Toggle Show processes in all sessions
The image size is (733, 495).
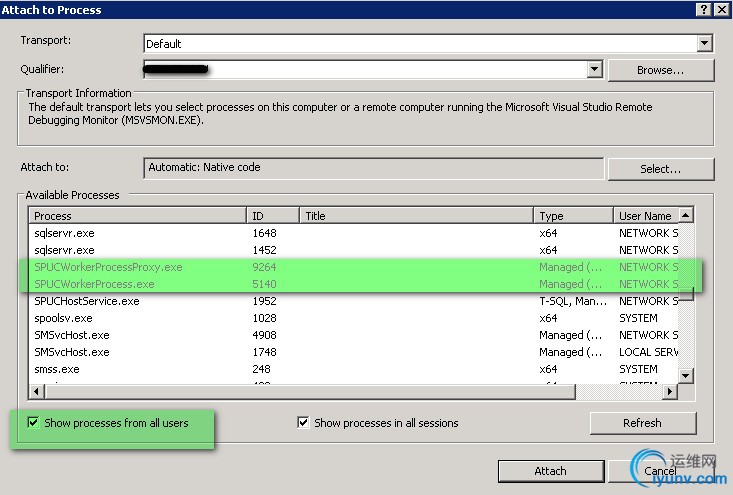point(378,423)
